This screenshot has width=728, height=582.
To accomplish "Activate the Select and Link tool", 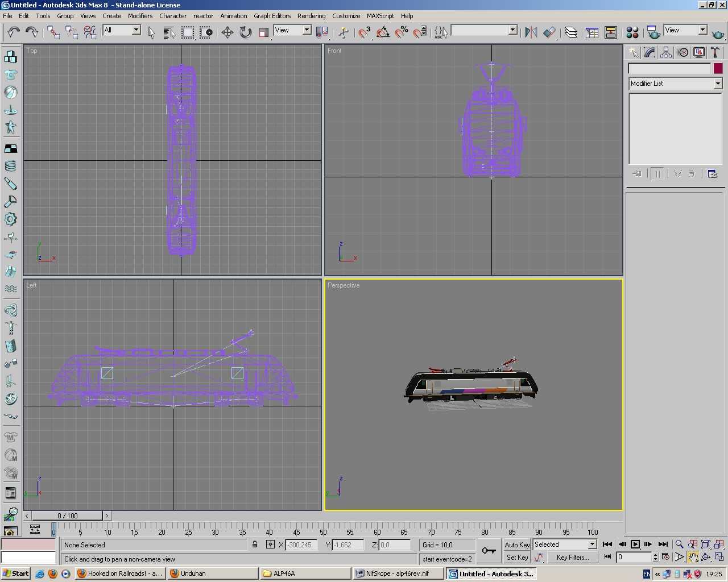I will point(53,32).
